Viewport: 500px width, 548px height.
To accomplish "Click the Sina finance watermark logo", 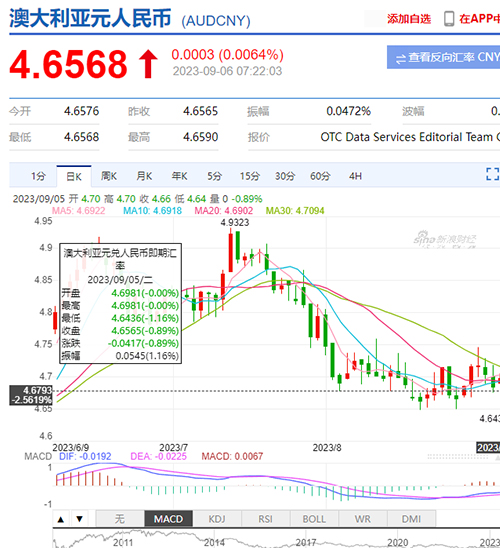I will (x=444, y=239).
